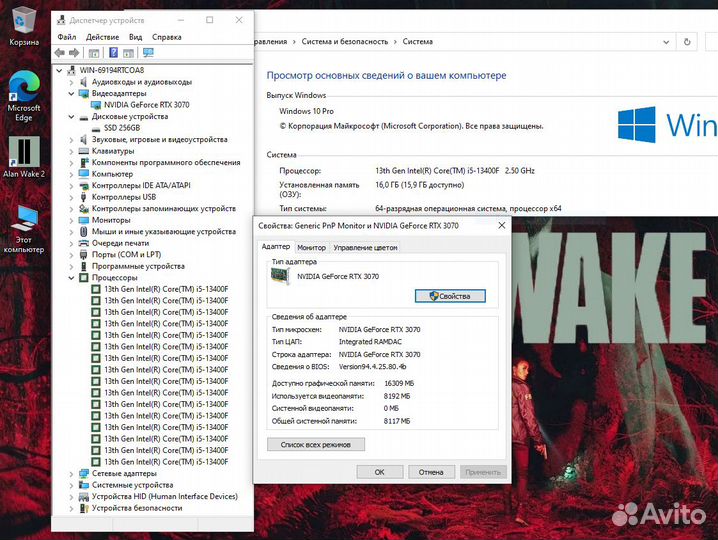Select the NVIDIA GeForce RTX 3070 device icon
718x540 pixels.
tap(96, 105)
